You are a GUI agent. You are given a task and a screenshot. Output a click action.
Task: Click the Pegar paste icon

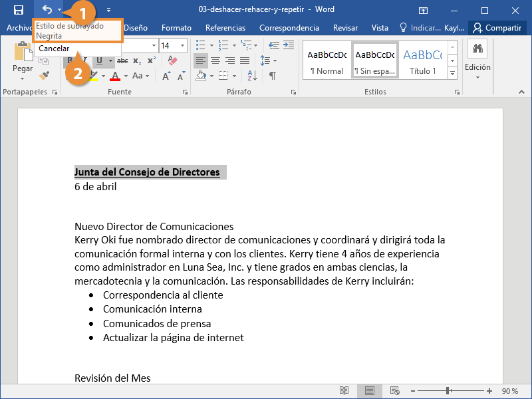pos(23,52)
